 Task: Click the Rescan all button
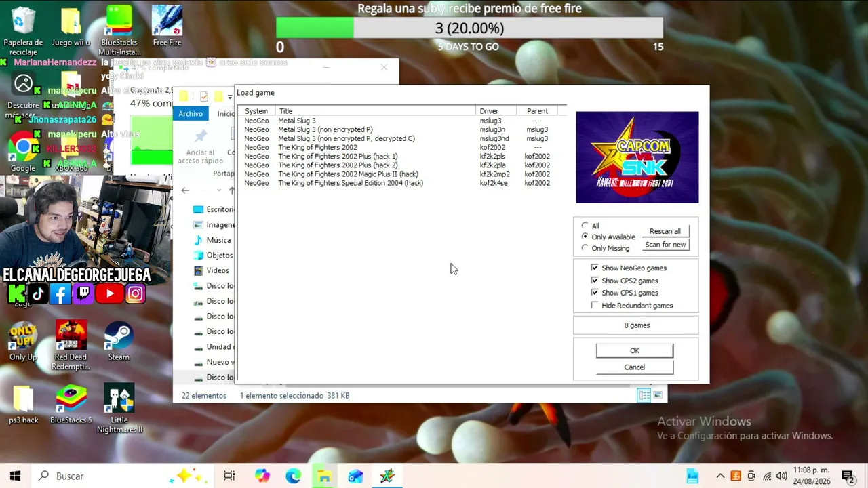pos(665,231)
